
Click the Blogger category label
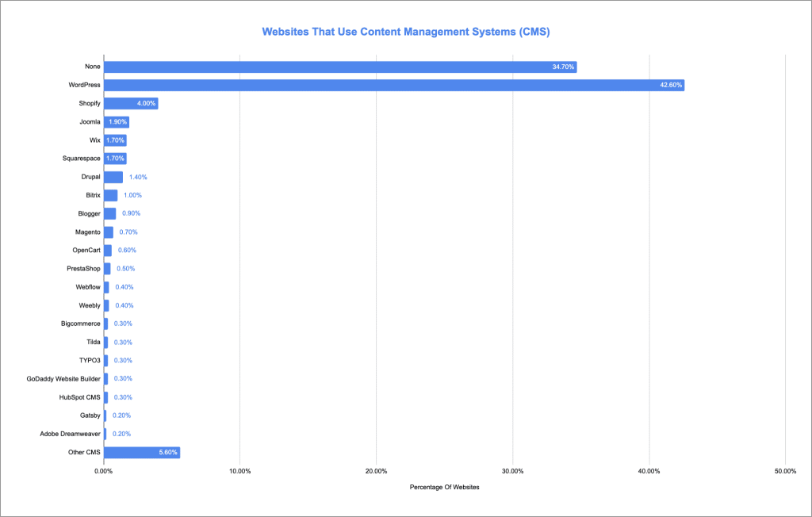[89, 213]
